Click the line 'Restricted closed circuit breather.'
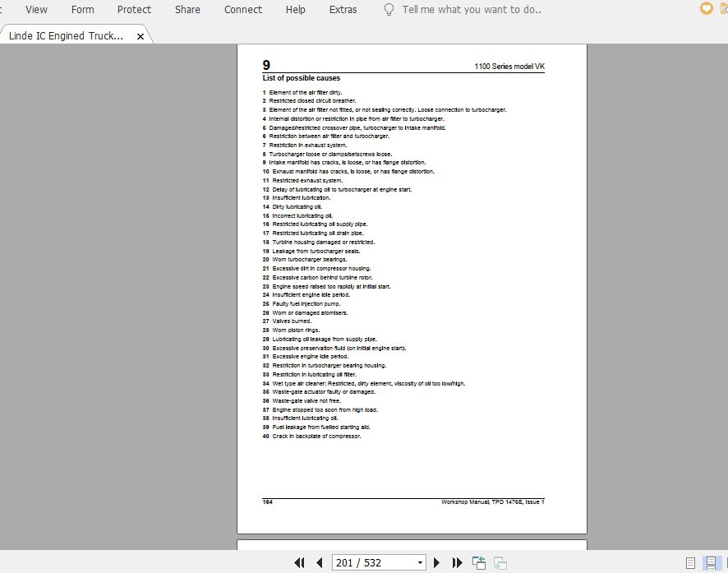This screenshot has height=573, width=728. click(x=313, y=101)
